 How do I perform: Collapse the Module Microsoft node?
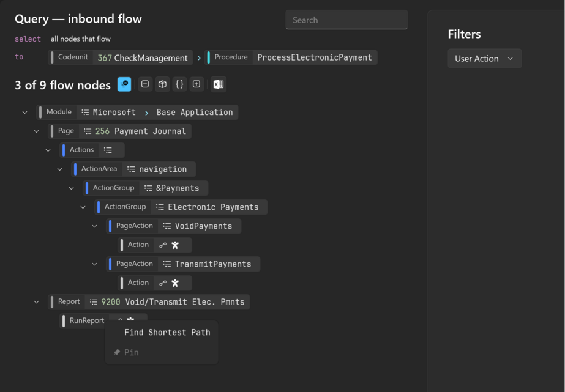point(25,113)
